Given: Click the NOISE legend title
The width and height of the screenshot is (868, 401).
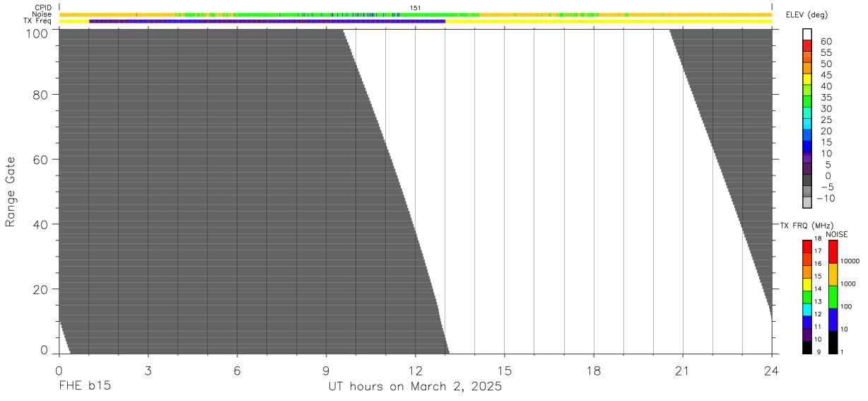Looking at the screenshot, I should (x=837, y=234).
